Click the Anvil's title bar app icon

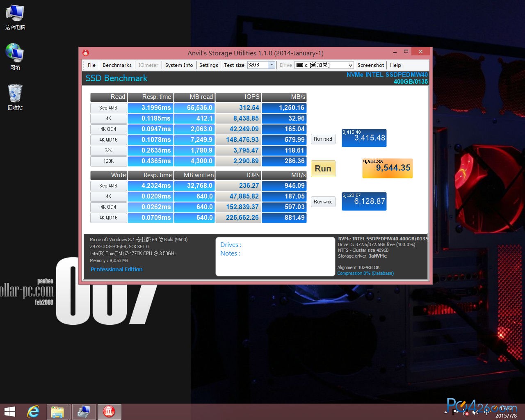click(86, 53)
